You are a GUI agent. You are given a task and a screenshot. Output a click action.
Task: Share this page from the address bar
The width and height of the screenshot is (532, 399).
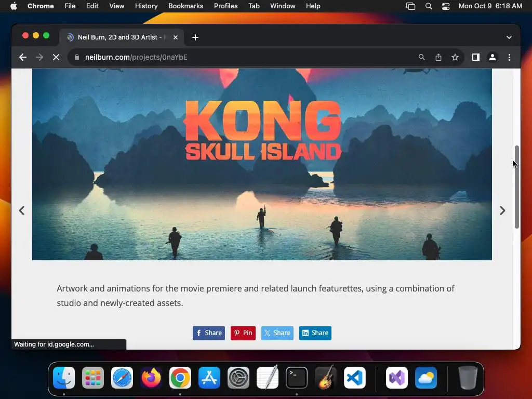point(438,57)
